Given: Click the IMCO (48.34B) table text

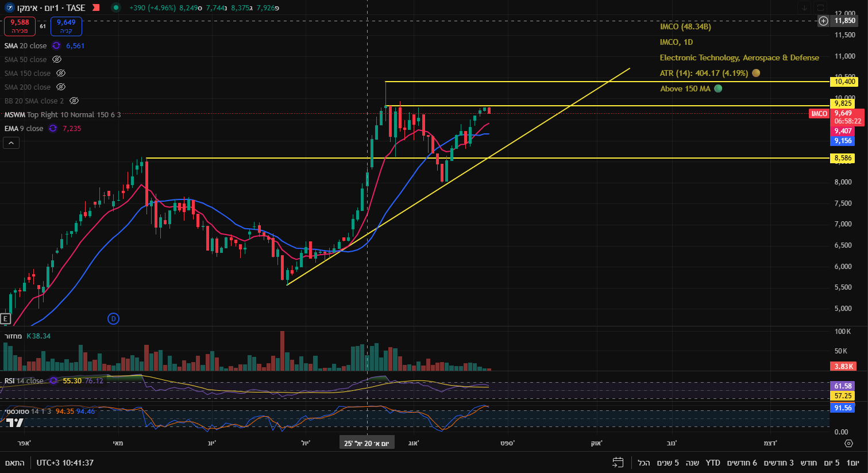Looking at the screenshot, I should tap(685, 27).
